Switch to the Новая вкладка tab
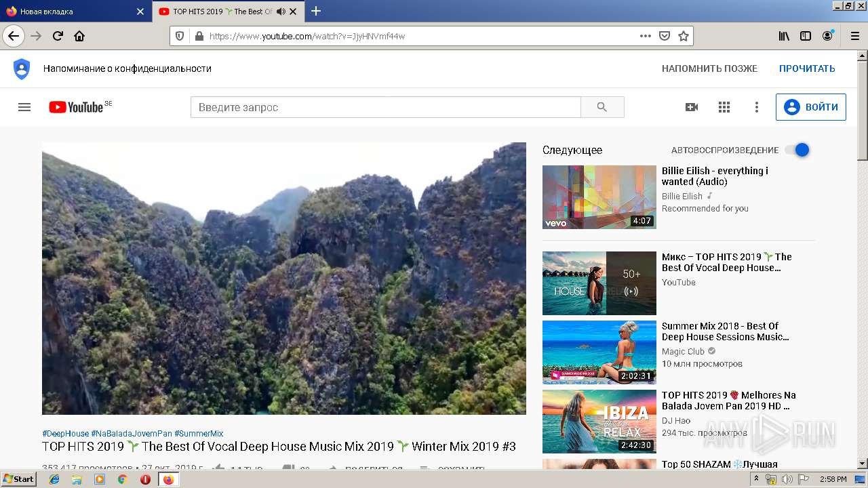Viewport: 868px width, 488px height. coord(75,12)
